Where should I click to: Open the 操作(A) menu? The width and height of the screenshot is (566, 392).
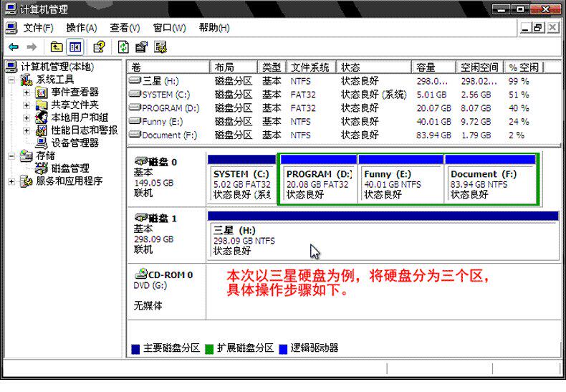(82, 28)
